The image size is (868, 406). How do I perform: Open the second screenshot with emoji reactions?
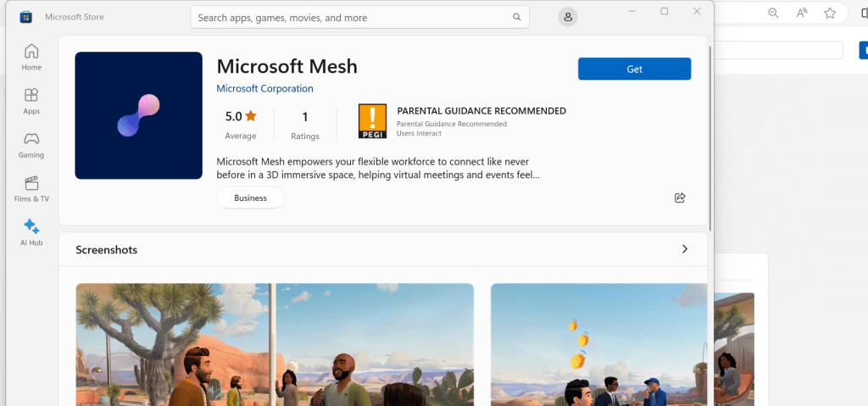point(598,344)
